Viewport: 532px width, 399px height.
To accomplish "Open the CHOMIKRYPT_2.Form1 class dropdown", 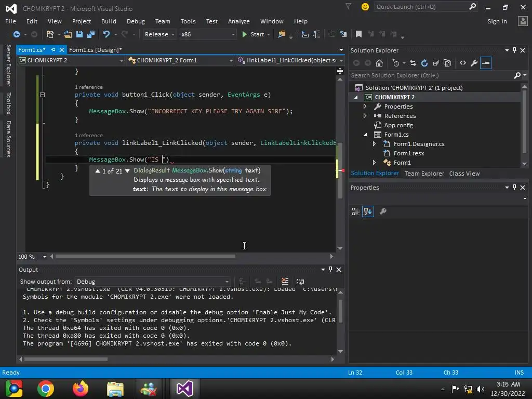I will 180,60.
